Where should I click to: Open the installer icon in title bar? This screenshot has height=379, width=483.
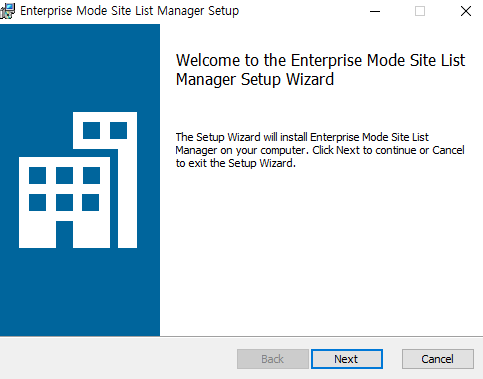click(x=8, y=11)
